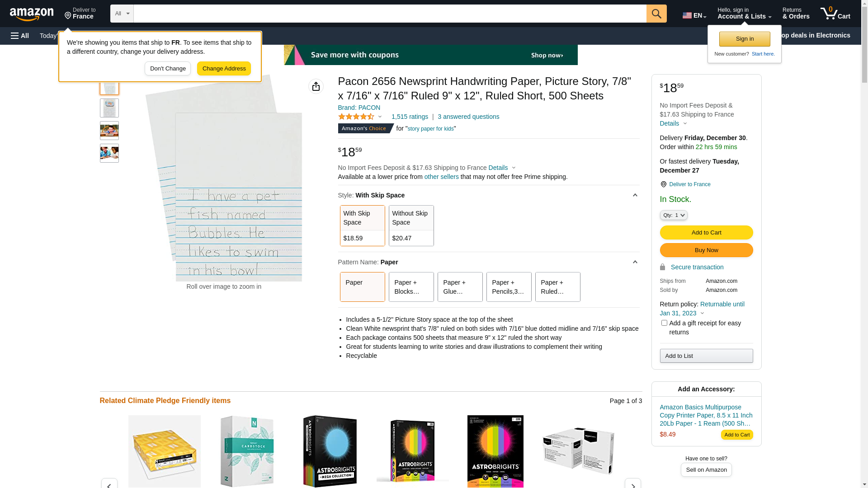Screen dimensions: 868x488
Task: Select Paper + Glue pattern option
Action: click(x=460, y=287)
